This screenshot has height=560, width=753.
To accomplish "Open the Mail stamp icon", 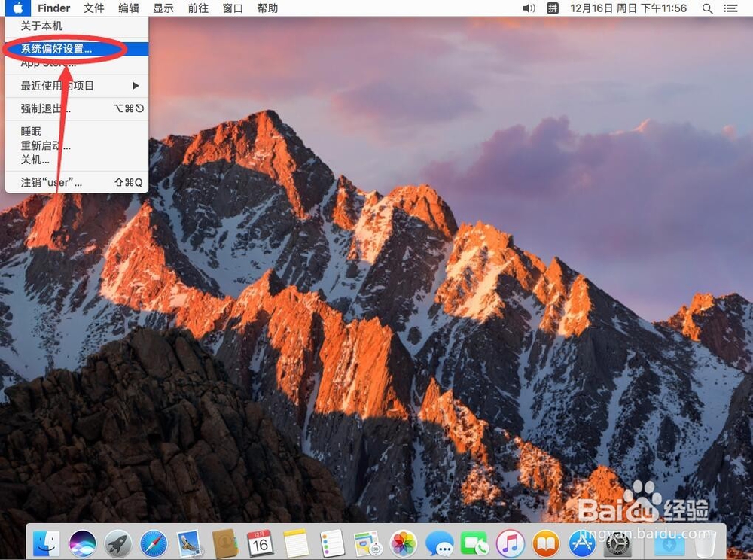I will click(189, 543).
